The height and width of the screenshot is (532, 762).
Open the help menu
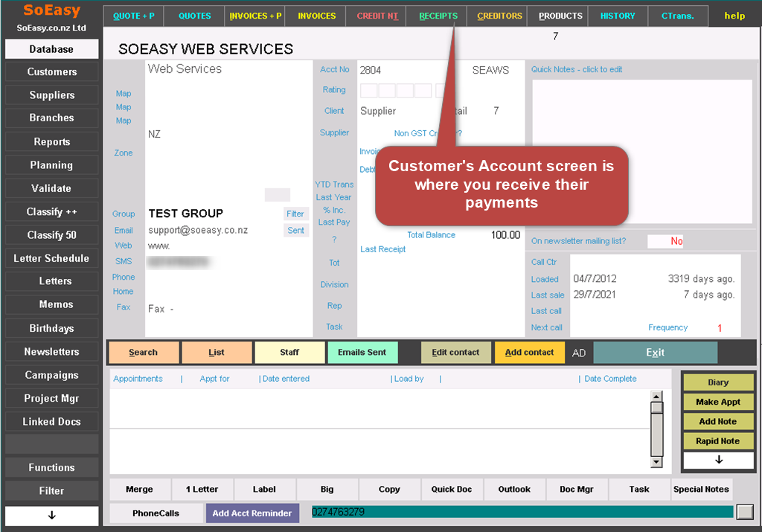pos(734,16)
